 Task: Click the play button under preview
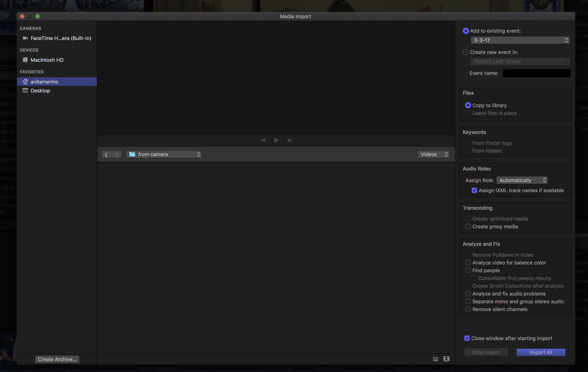[276, 140]
